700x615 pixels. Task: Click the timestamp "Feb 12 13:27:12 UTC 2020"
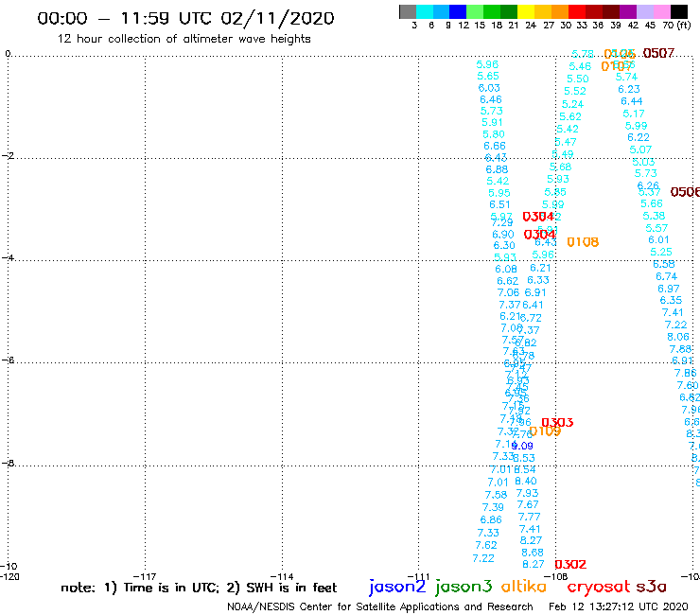619,607
